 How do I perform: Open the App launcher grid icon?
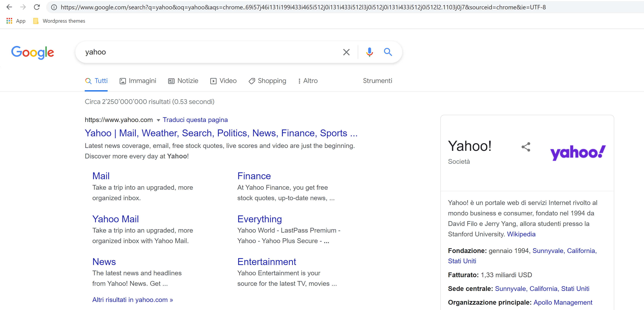coord(9,21)
